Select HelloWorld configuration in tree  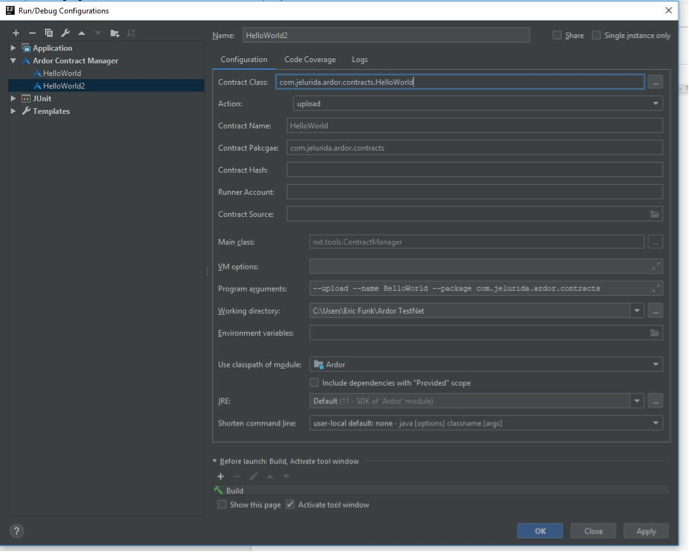(62, 73)
